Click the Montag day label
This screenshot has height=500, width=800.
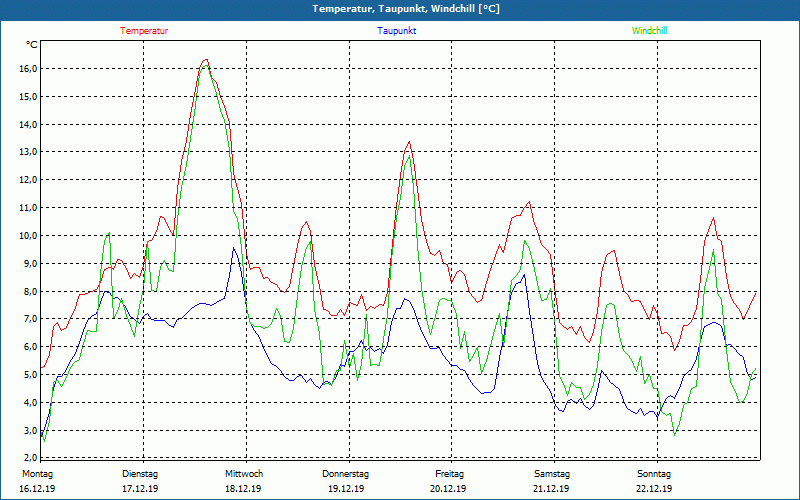[x=37, y=474]
